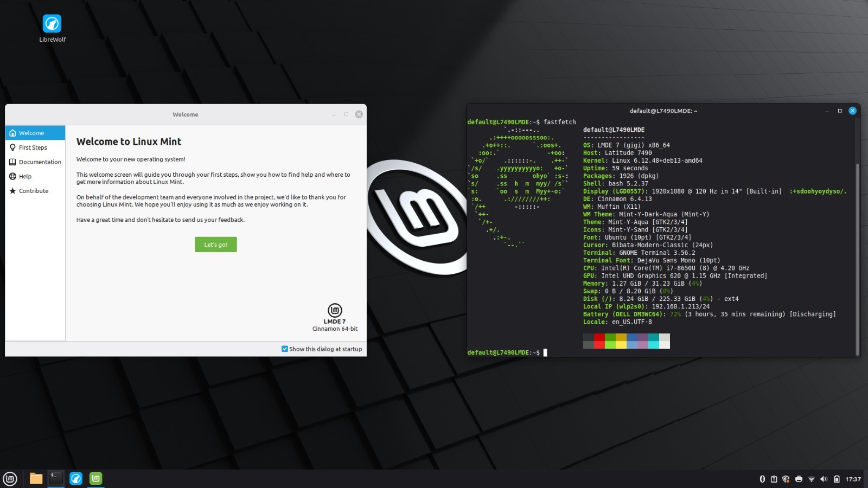The image size is (868, 488).
Task: Click the 'OS: LMDE 7 (gigi) x86_64' line
Action: point(627,145)
